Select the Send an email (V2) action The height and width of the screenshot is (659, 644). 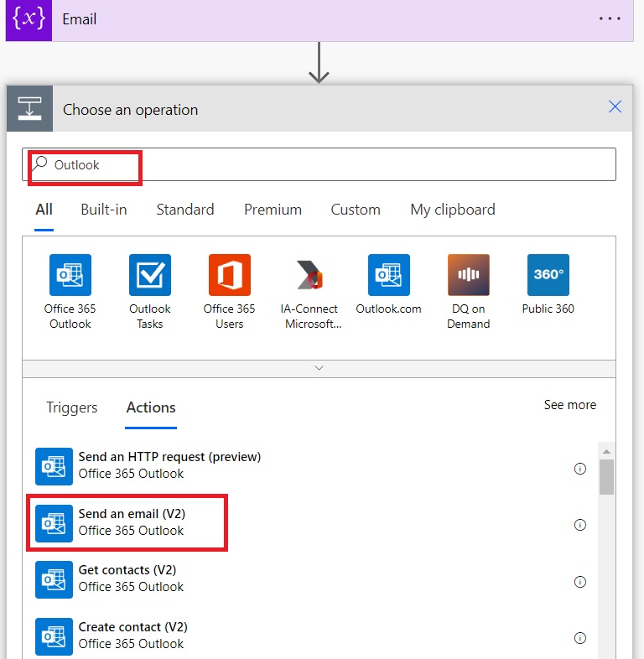tap(130, 521)
